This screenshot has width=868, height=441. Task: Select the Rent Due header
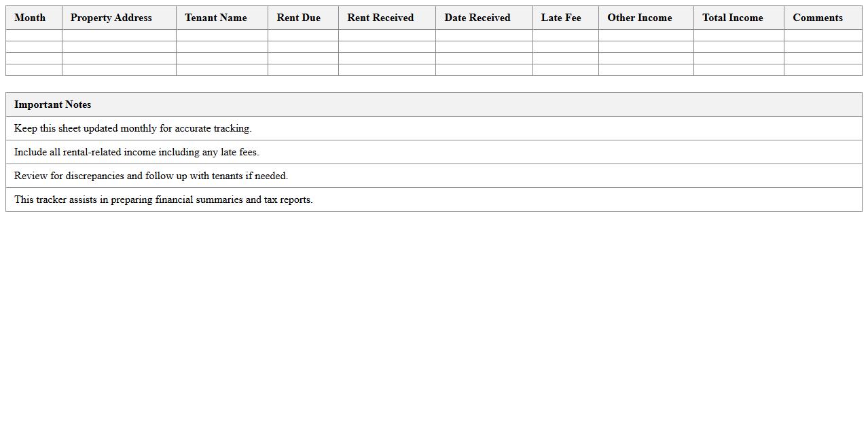(298, 18)
